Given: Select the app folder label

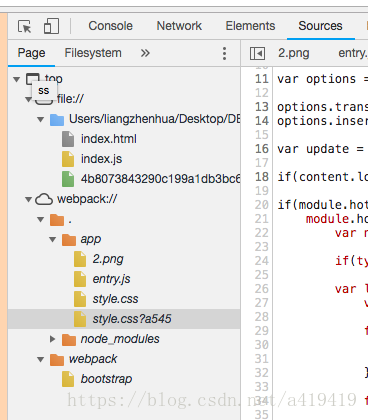Looking at the screenshot, I should click(91, 240).
